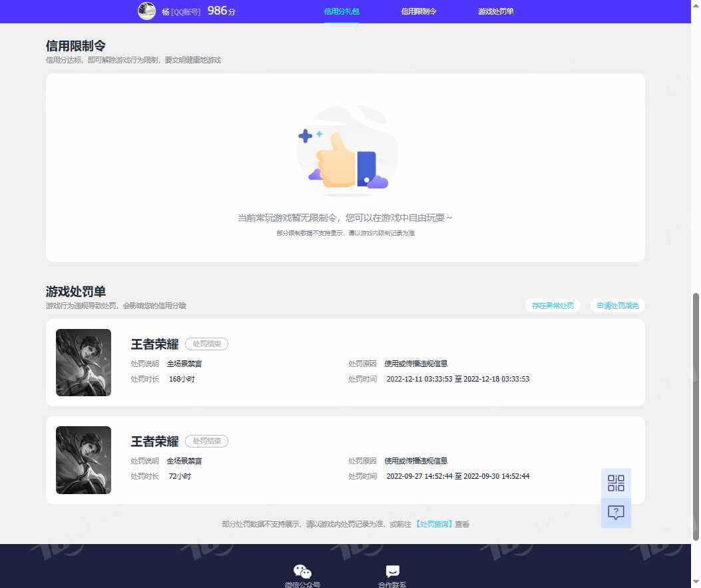Click the 处罚结束 badge in the 72小时 card
701x588 pixels.
tap(206, 441)
